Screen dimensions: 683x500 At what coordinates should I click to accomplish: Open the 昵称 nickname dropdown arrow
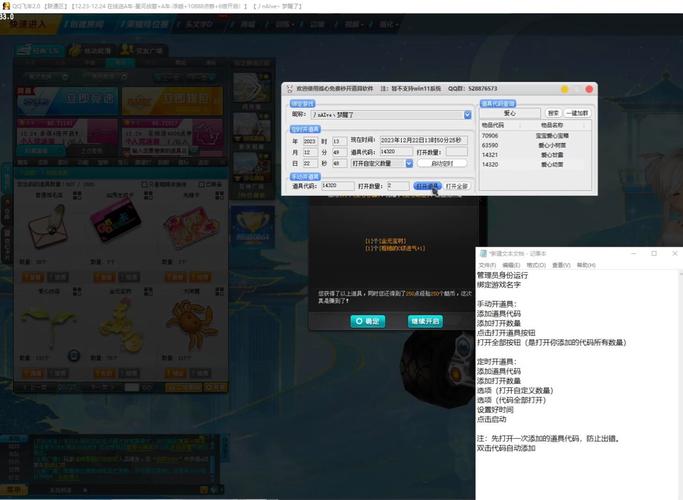coord(467,115)
